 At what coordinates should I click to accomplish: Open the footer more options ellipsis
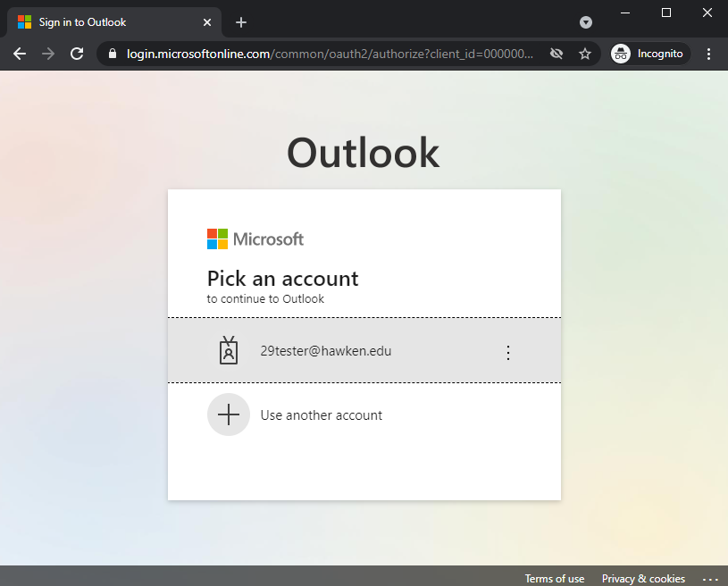pyautogui.click(x=710, y=579)
